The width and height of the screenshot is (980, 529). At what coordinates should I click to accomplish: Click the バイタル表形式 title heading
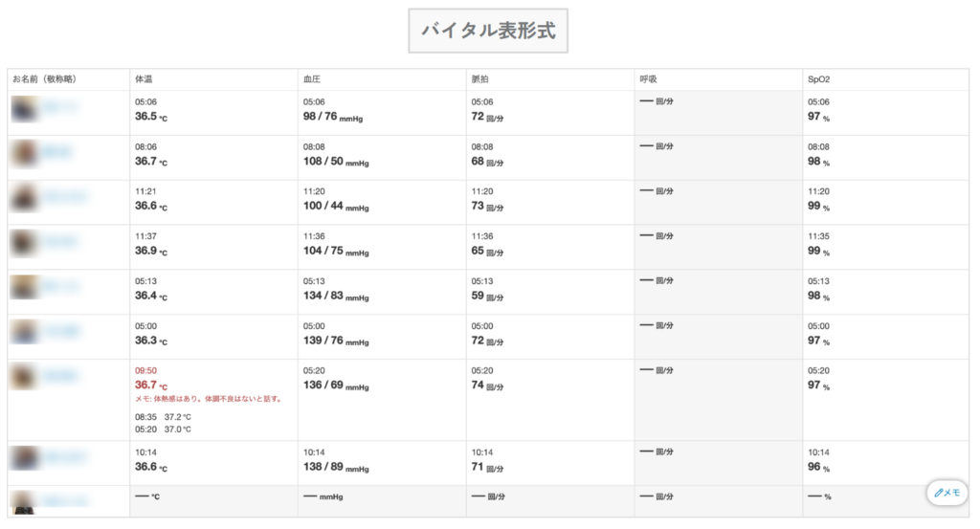pos(488,31)
